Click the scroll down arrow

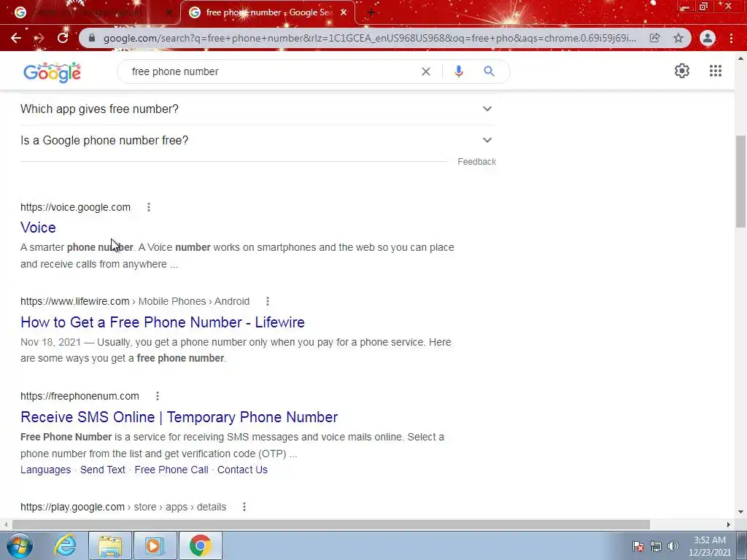pyautogui.click(x=740, y=512)
